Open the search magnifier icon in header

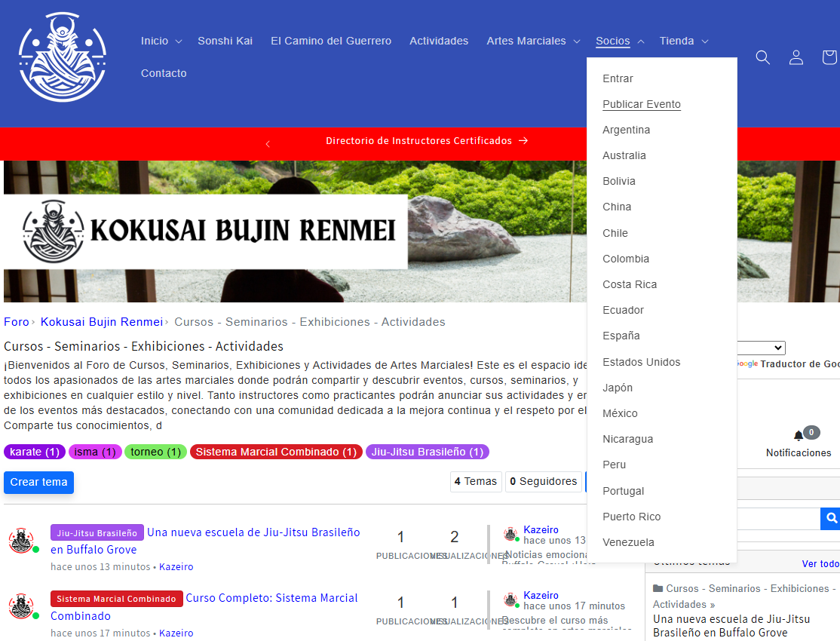763,57
